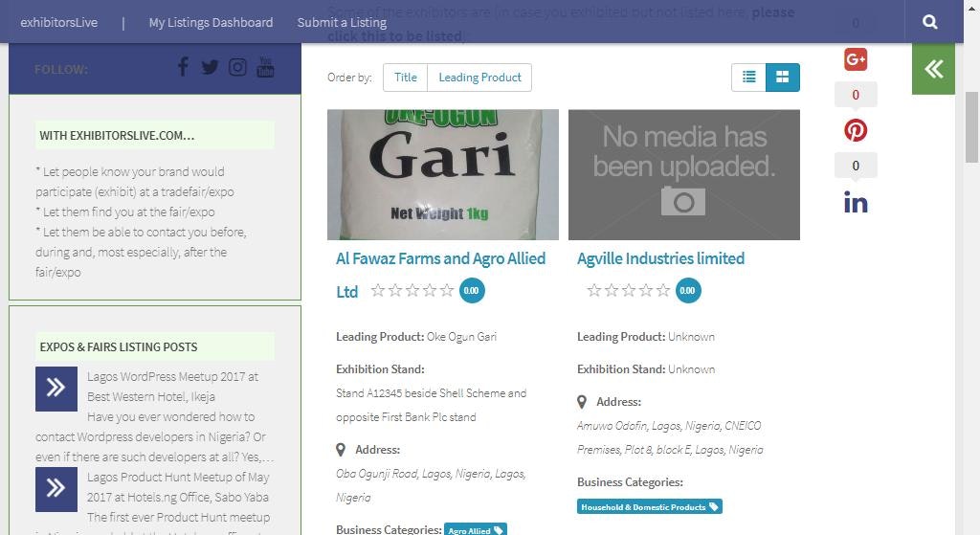Share on LinkedIn
The width and height of the screenshot is (980, 535).
(856, 203)
